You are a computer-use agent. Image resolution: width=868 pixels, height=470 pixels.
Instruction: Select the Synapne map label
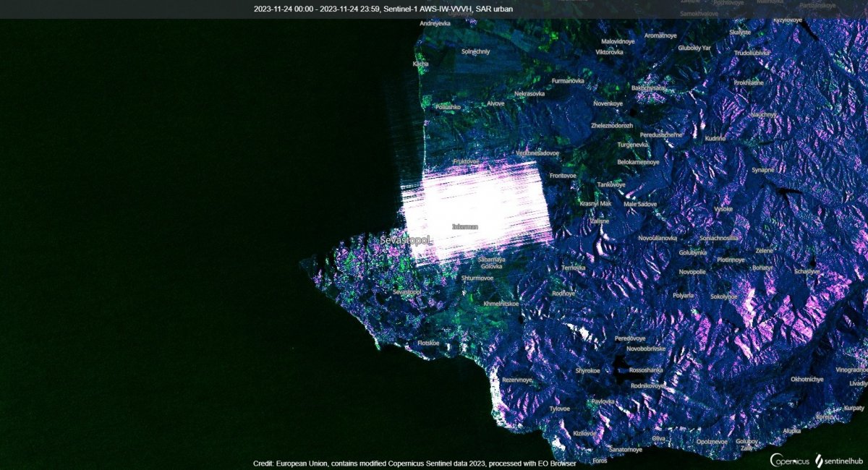pyautogui.click(x=762, y=170)
